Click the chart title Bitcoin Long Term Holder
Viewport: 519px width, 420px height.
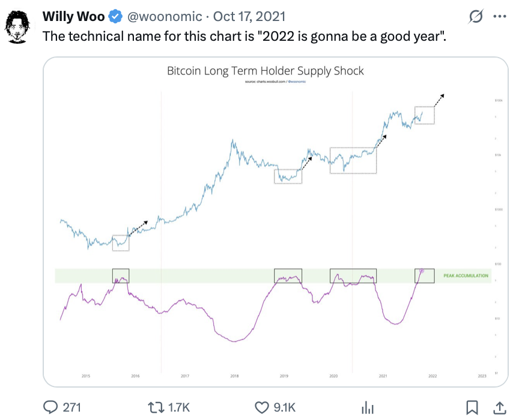[265, 71]
